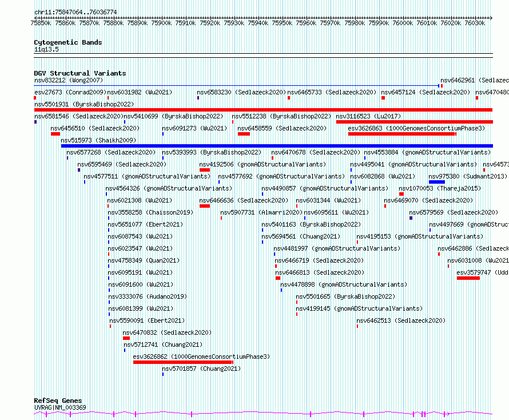Click the nsv6031982 (Wu2021) label
This screenshot has height=420, width=509.
pyautogui.click(x=140, y=92)
